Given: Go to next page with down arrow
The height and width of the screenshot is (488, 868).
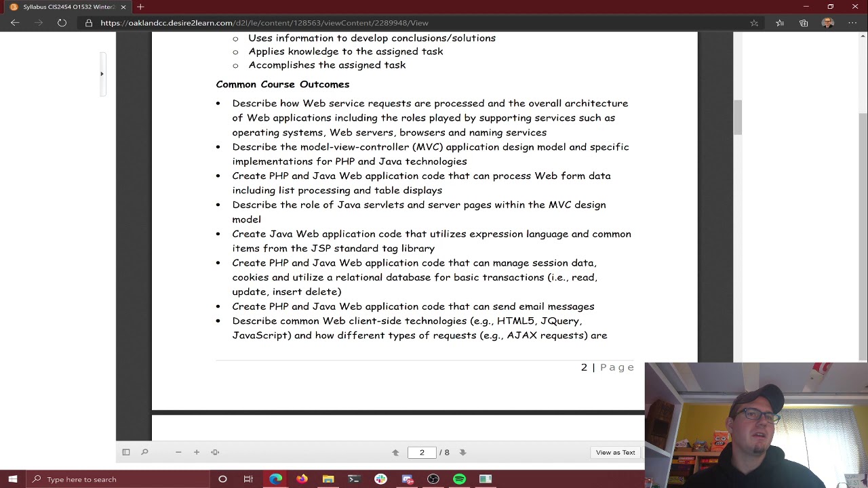Looking at the screenshot, I should (462, 452).
